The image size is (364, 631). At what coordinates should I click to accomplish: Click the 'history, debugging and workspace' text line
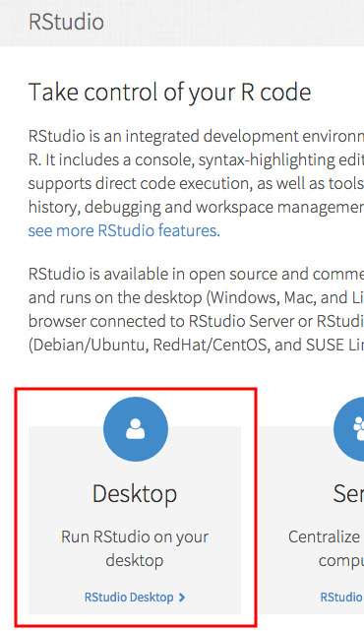click(196, 208)
